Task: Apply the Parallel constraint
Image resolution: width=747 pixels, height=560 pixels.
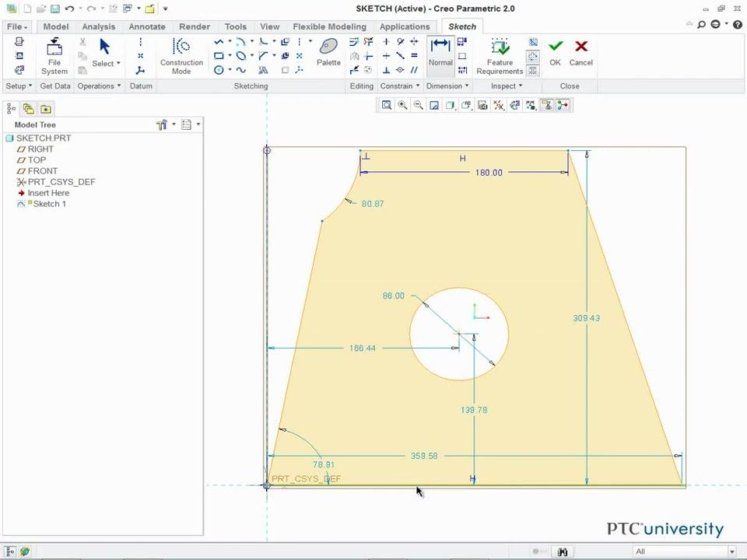Action: coord(414,70)
